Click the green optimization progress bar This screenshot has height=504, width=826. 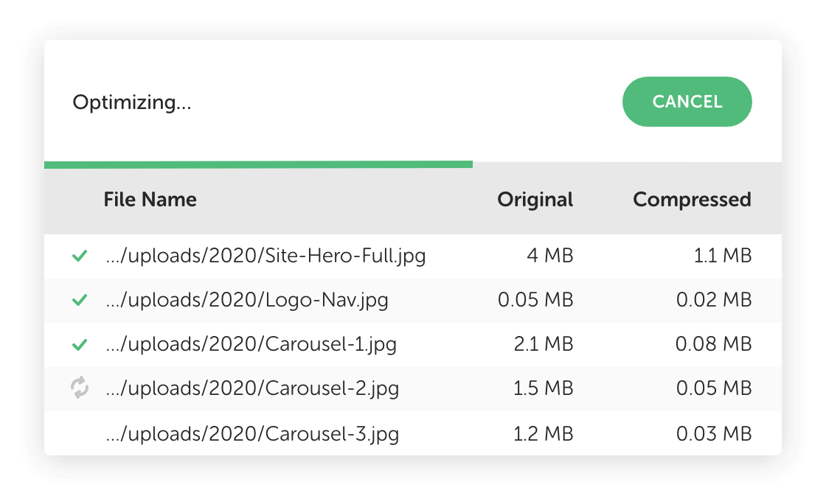pos(258,164)
